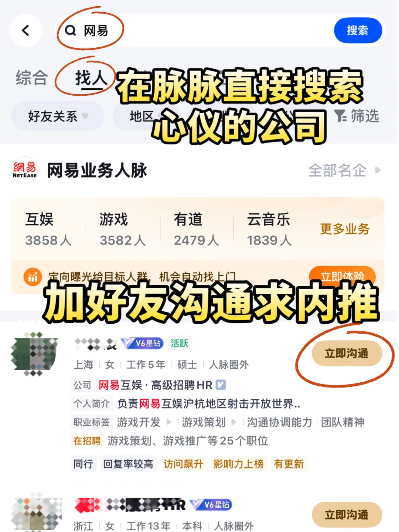Image resolution: width=399 pixels, height=532 pixels.
Task: Tap the V6星钻 badge of first user
Action: (142, 343)
